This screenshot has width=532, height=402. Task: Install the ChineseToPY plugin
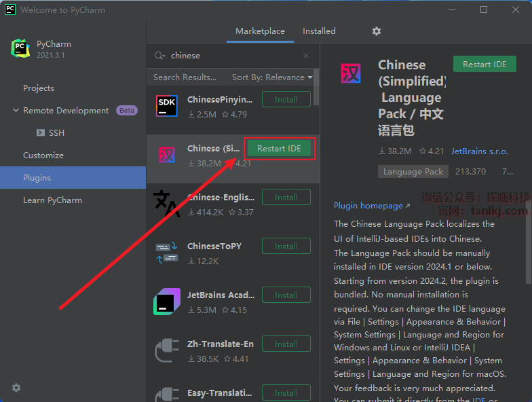pyautogui.click(x=286, y=246)
